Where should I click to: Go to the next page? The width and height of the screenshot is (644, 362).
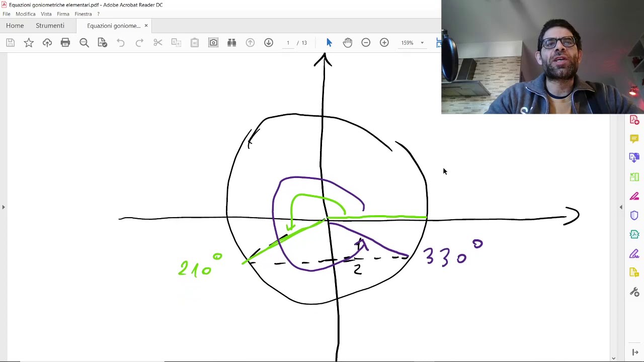coord(269,43)
